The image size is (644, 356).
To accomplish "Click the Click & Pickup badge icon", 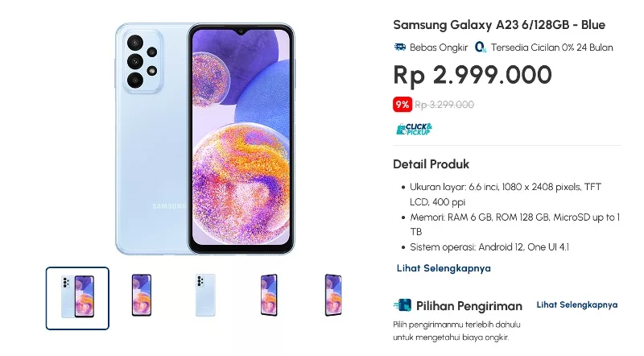I will click(x=414, y=129).
